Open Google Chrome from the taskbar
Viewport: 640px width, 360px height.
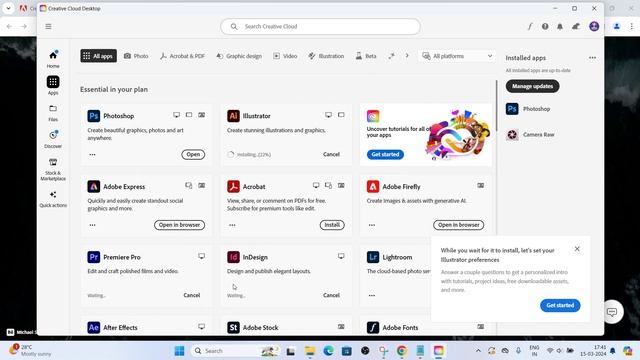pos(402,351)
